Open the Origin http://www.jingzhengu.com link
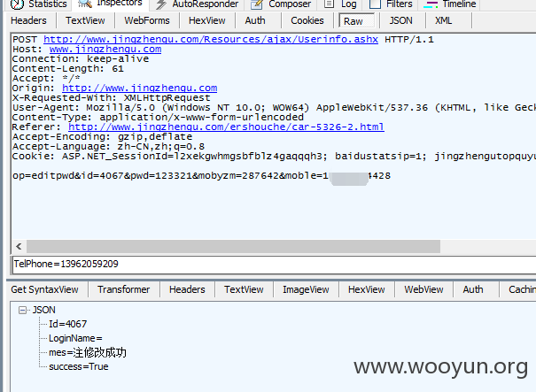Viewport: 536px width, 392px height. (x=139, y=88)
